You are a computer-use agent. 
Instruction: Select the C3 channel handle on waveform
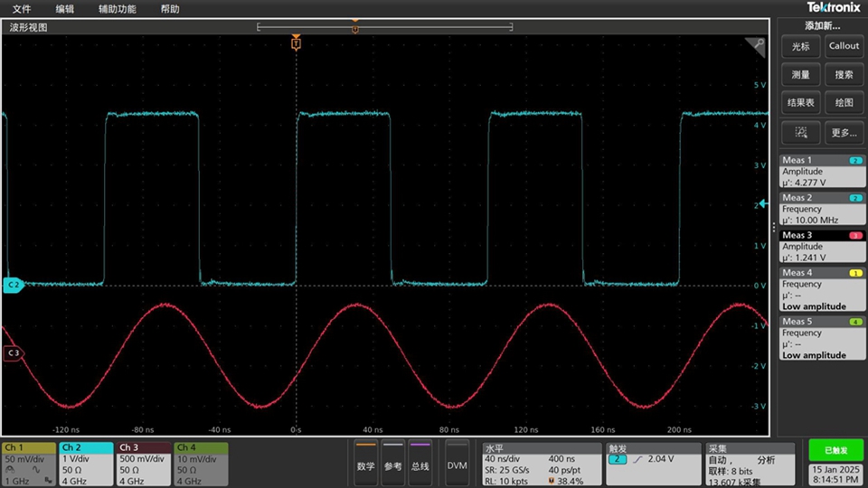click(x=13, y=353)
